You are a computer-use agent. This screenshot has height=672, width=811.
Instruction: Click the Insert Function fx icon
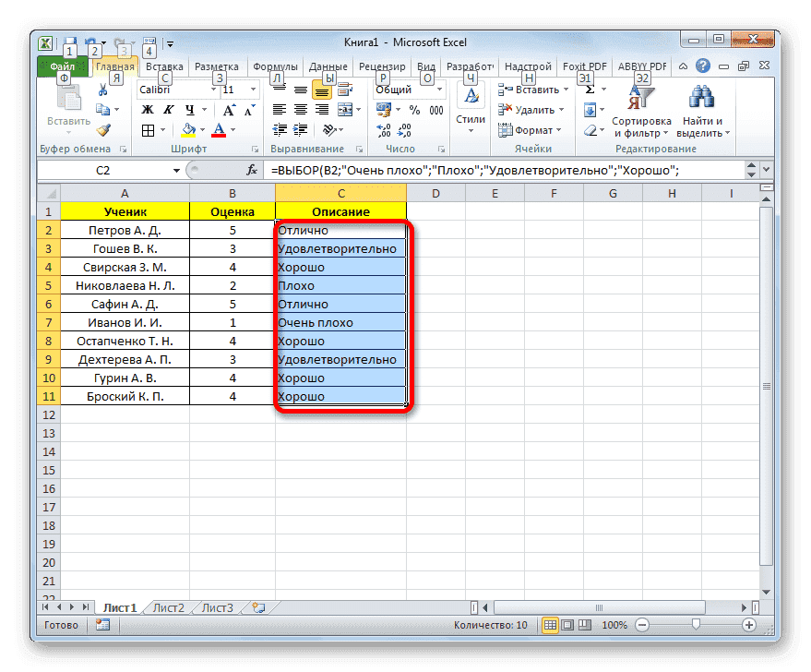[254, 169]
